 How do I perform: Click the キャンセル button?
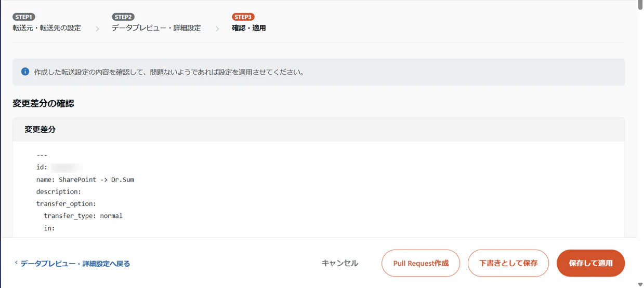point(340,263)
